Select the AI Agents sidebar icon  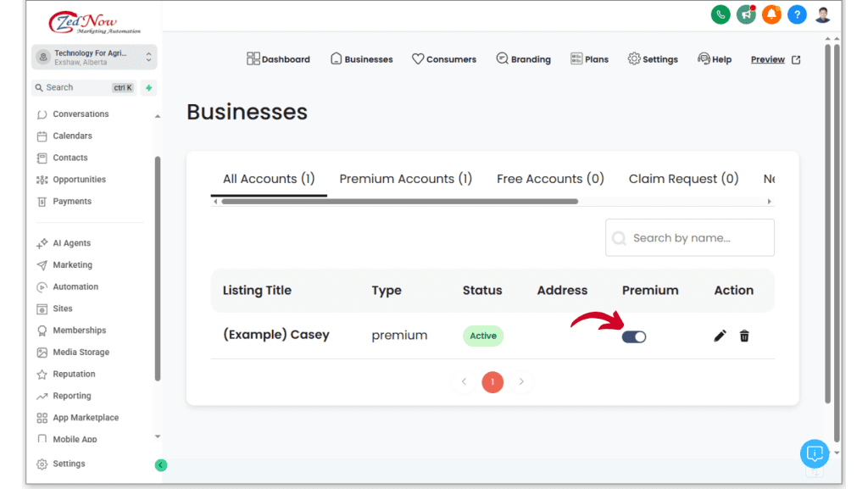42,242
